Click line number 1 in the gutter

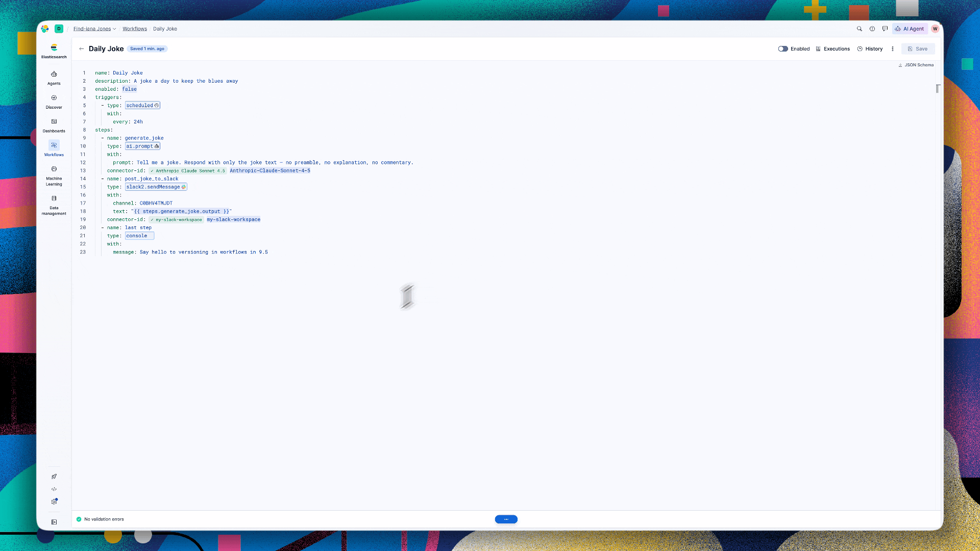[84, 73]
